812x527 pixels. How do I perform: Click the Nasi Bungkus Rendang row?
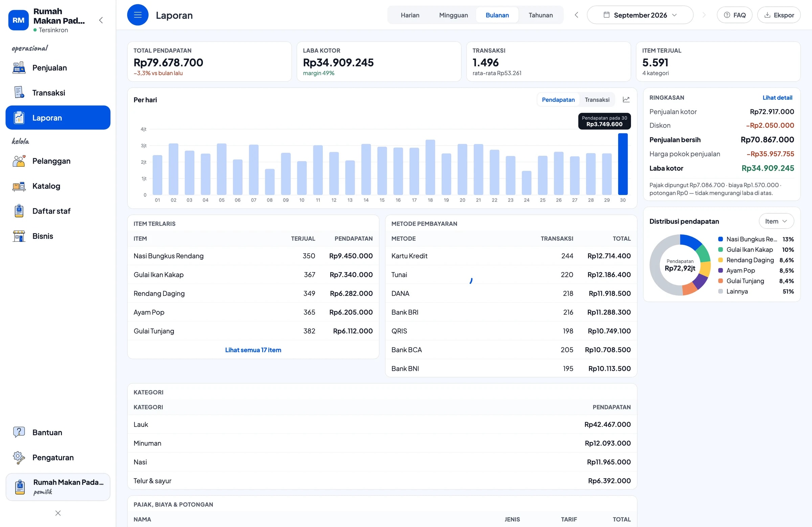pyautogui.click(x=253, y=256)
